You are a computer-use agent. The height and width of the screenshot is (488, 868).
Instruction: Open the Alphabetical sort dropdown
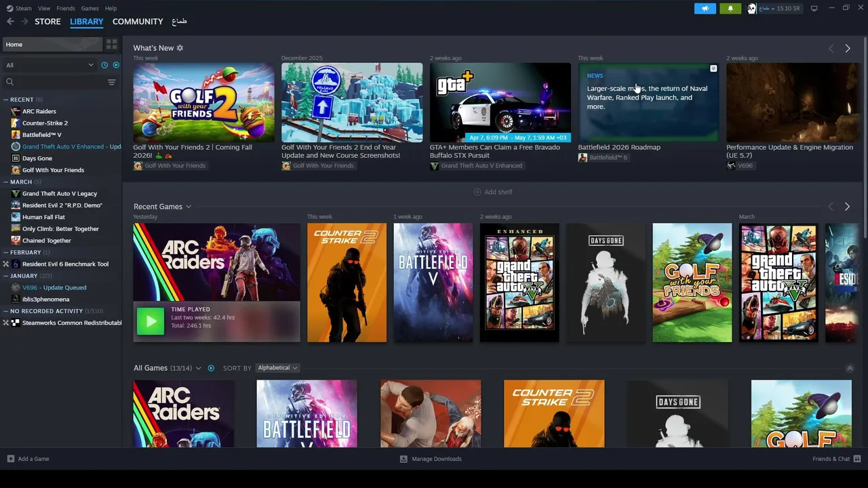tap(277, 368)
